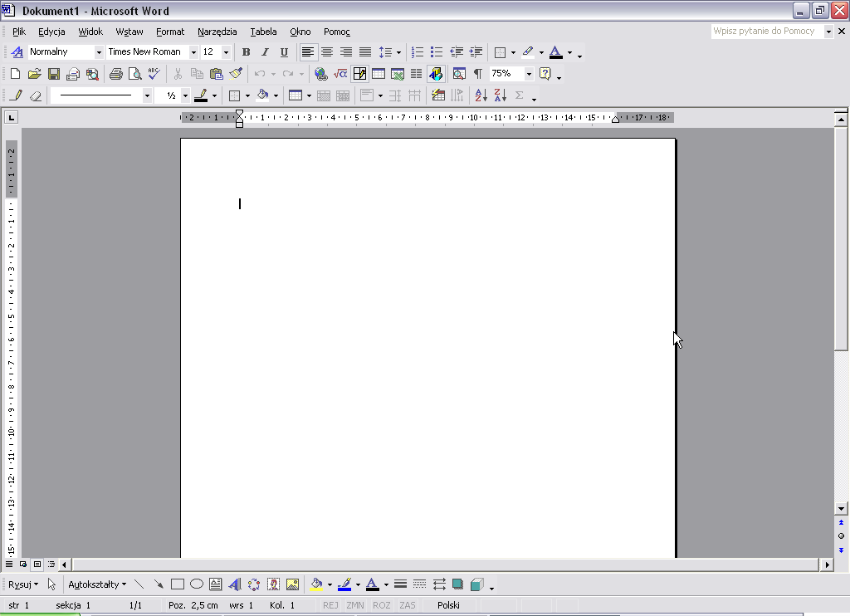
Task: Open the Times New Roman font dropdown
Action: pyautogui.click(x=193, y=52)
